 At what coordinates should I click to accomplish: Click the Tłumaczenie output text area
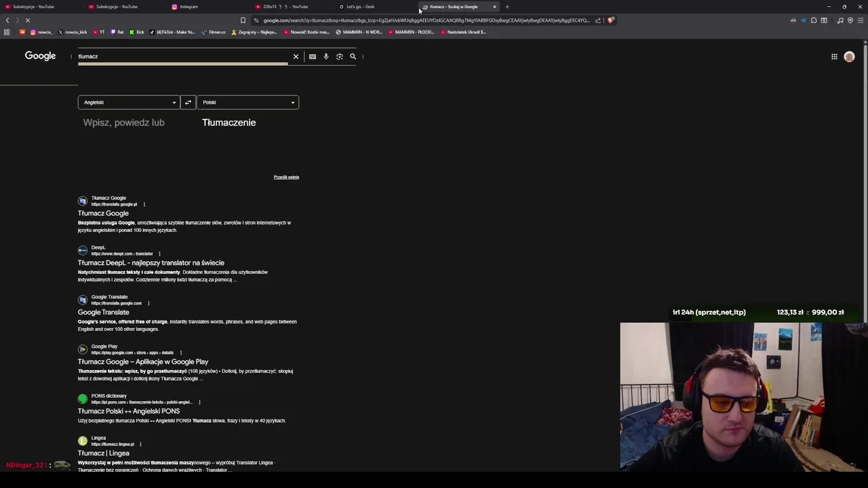tap(229, 123)
